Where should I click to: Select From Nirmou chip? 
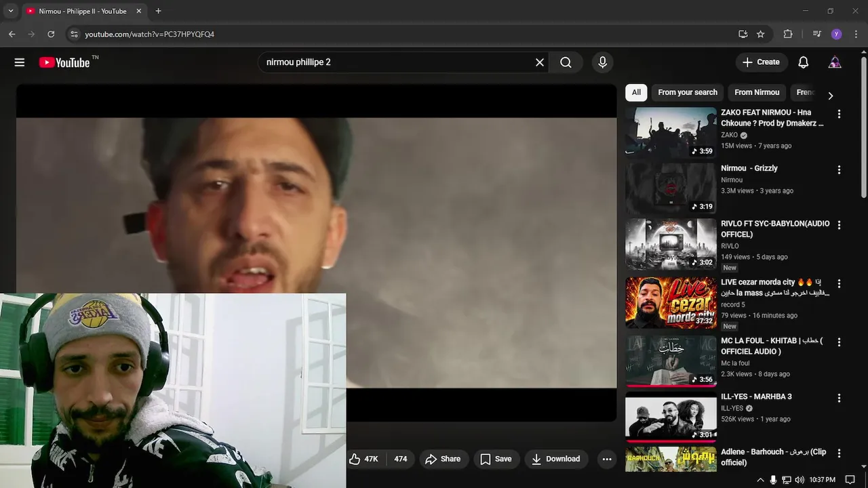(x=757, y=92)
